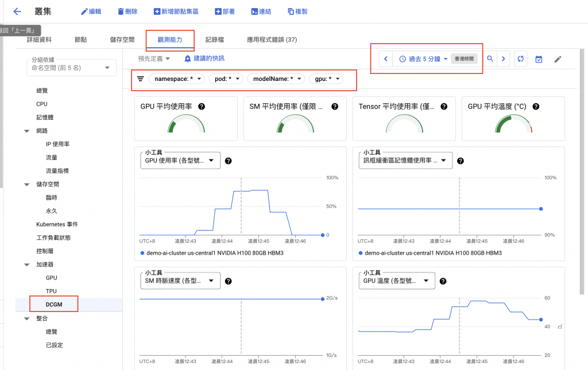Click the 編輯 pencil button
The height and width of the screenshot is (370, 588).
pos(91,11)
